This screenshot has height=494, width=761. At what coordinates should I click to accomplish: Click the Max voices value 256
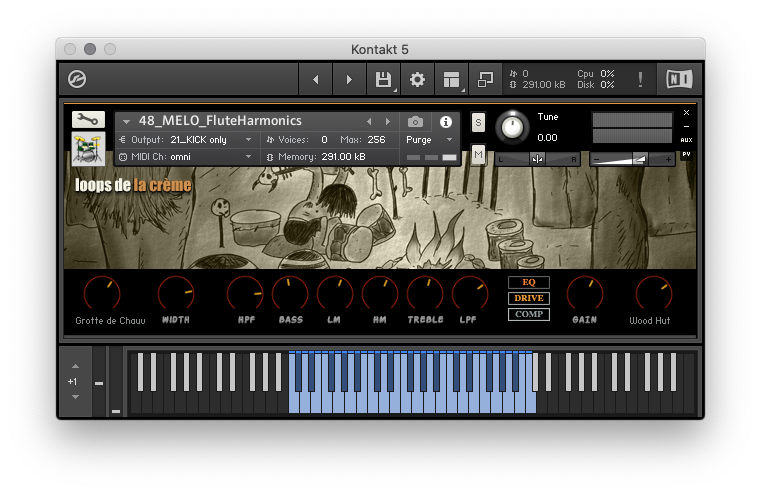[x=376, y=140]
